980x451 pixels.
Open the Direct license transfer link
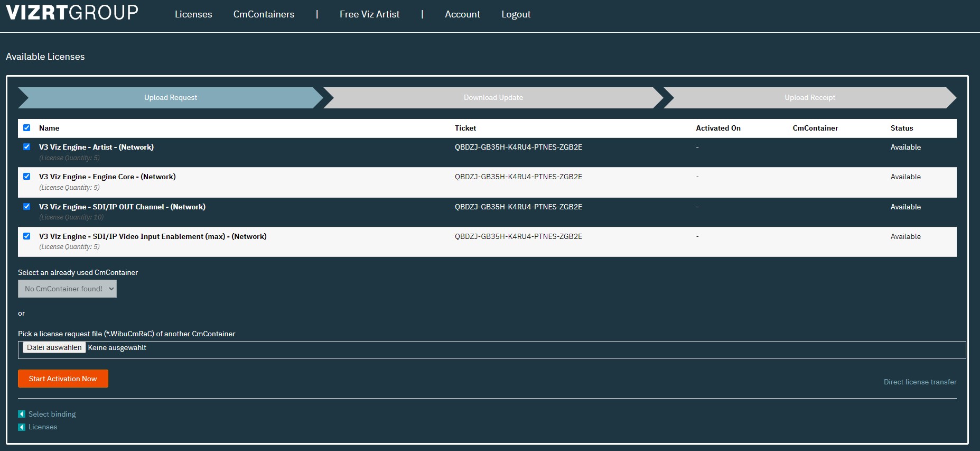point(920,382)
